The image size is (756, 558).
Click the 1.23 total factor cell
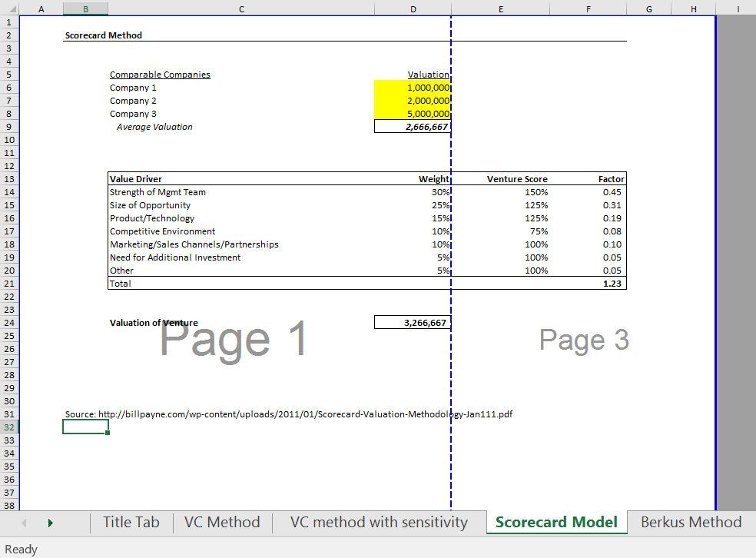(612, 283)
